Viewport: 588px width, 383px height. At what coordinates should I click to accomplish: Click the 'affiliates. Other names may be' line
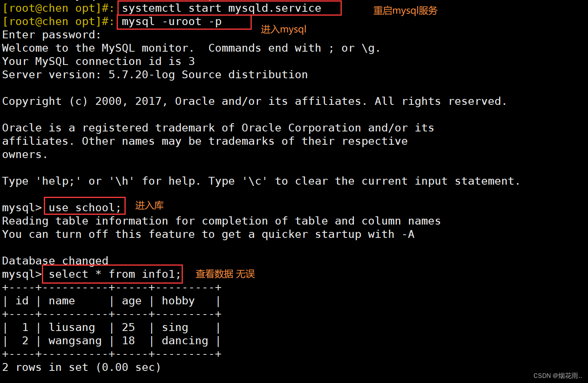pyautogui.click(x=205, y=141)
